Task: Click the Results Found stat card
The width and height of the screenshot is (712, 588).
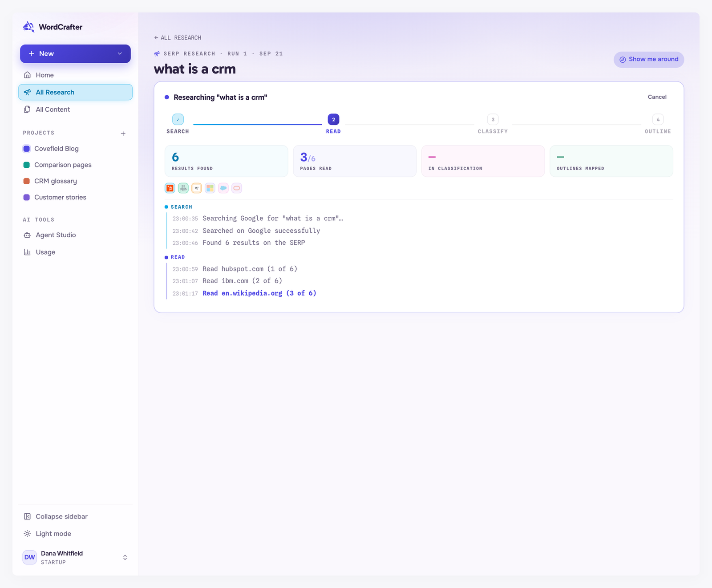Action: click(227, 161)
